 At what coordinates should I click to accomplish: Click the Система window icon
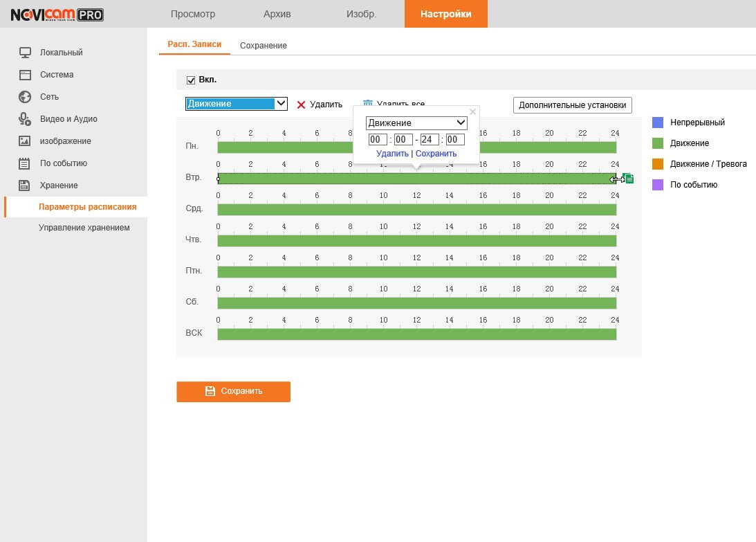tap(25, 74)
